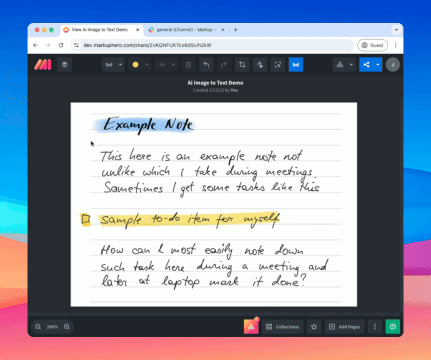Switch to 'View Ai Image to Text Demo' tab
Viewport: 431px width, 360px height.
[x=100, y=30]
